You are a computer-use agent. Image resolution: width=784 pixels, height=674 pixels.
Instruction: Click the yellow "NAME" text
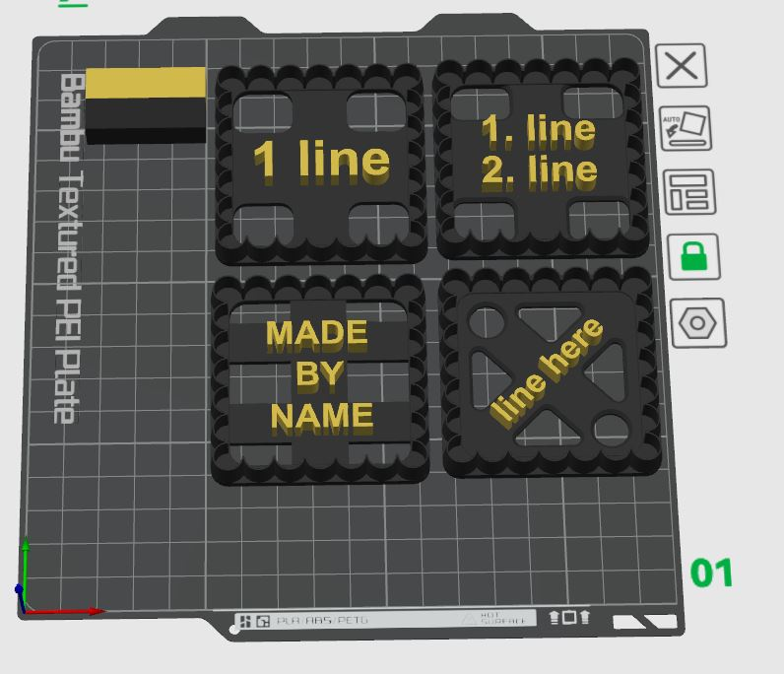(322, 416)
